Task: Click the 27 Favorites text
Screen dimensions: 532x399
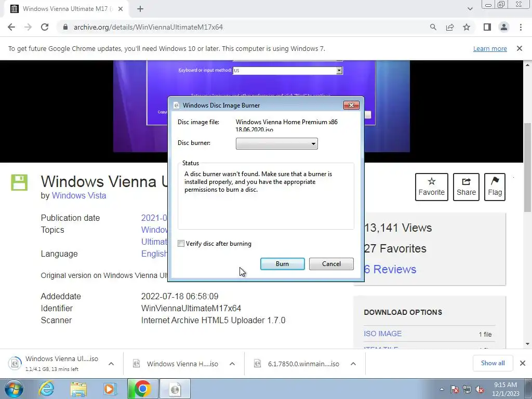Action: point(395,248)
